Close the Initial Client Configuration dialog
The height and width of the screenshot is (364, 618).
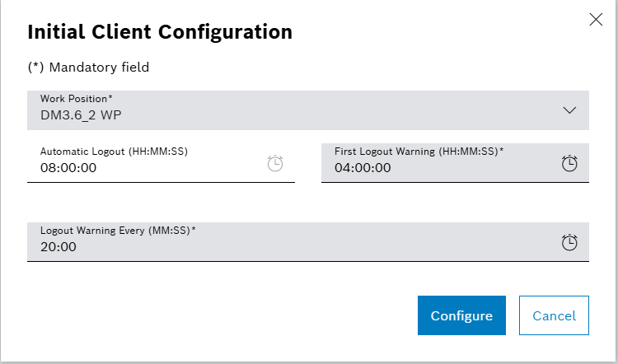point(596,20)
